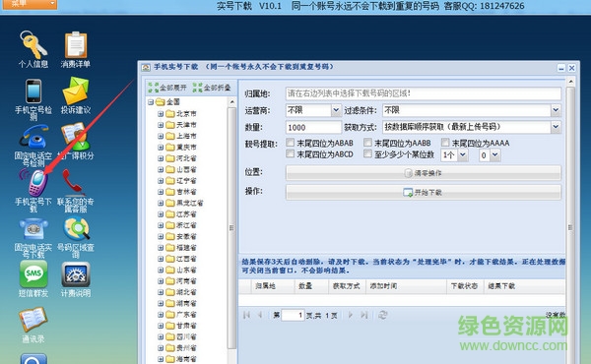Image resolution: width=591 pixels, height=364 pixels.
Task: Open the 投诉建议 envelope icon
Action: (76, 91)
